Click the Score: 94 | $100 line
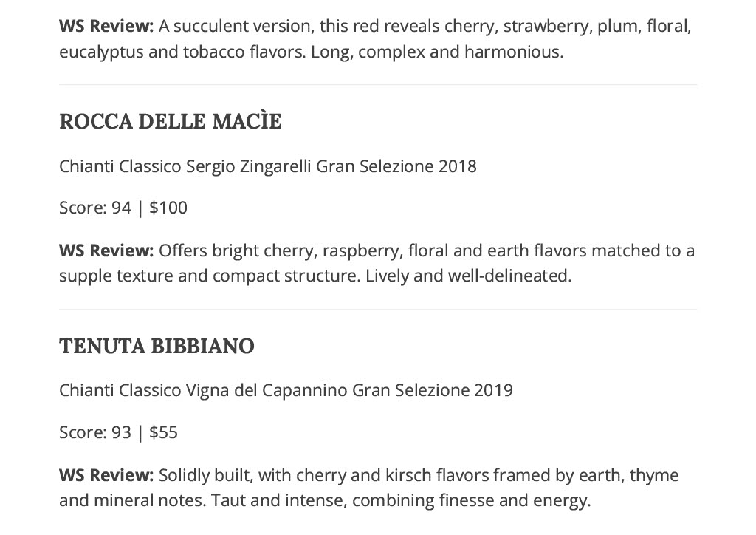The width and height of the screenshot is (756, 535). [123, 208]
